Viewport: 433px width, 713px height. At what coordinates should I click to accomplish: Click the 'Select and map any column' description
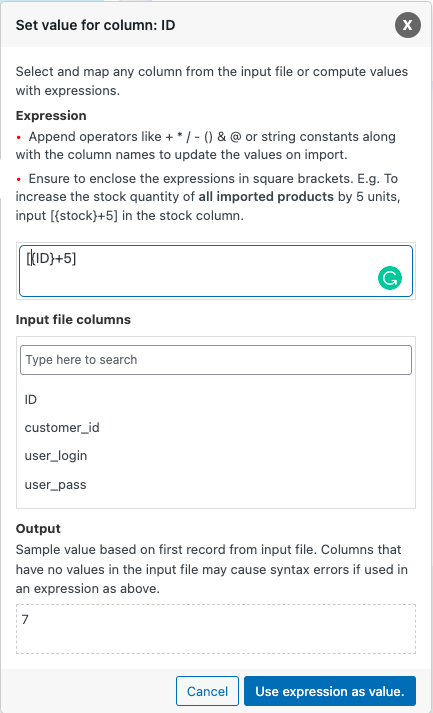[212, 81]
